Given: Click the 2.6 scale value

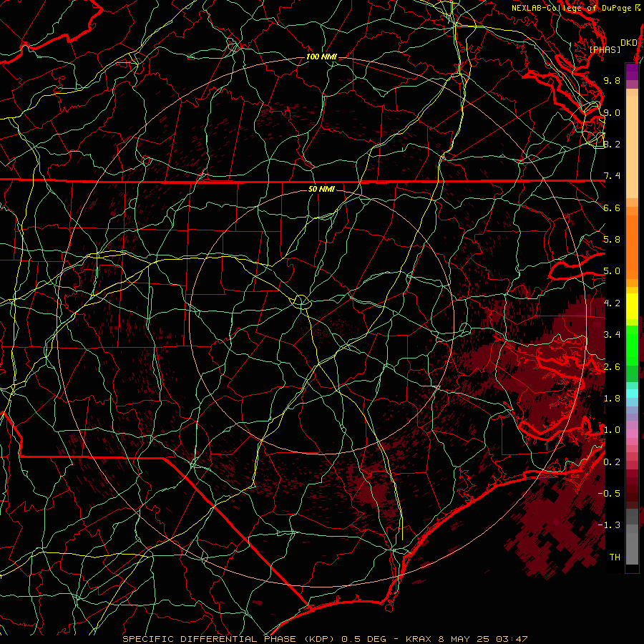Looking at the screenshot, I should [612, 366].
